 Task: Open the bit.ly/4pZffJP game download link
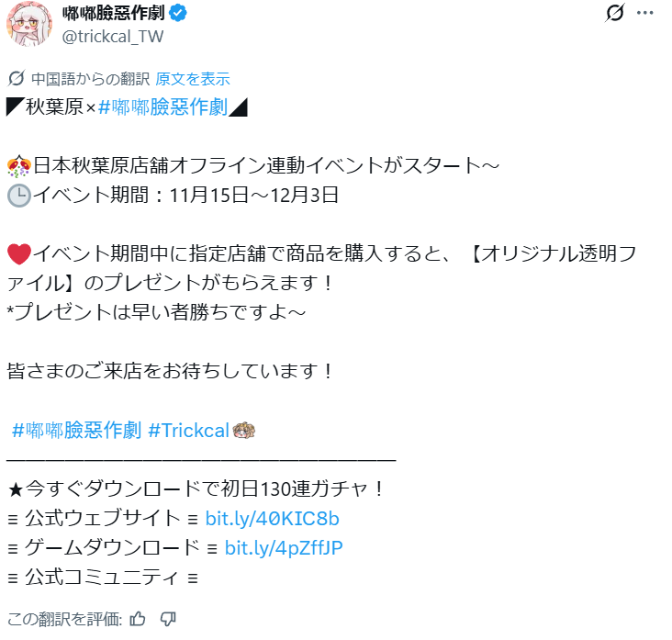[284, 548]
